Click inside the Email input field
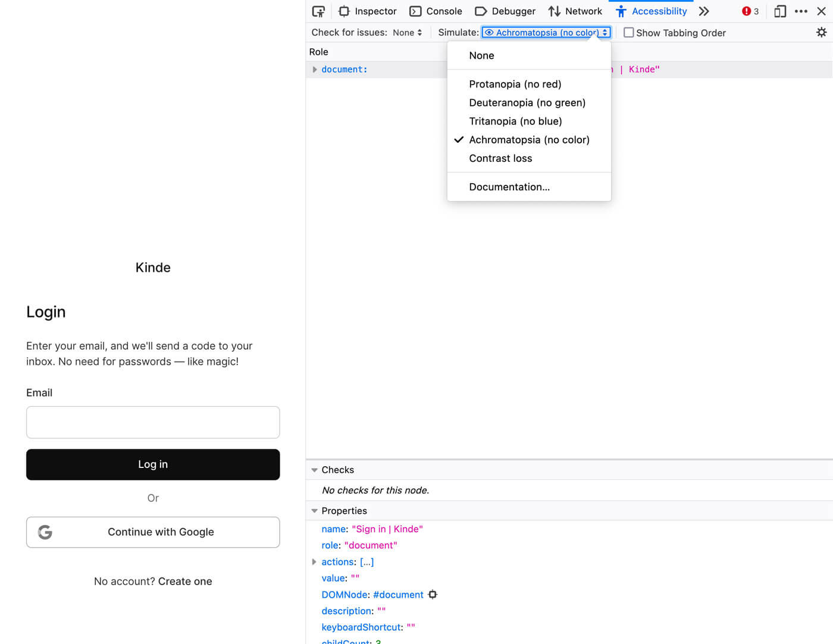Screen dimensions: 833x644 [153, 422]
